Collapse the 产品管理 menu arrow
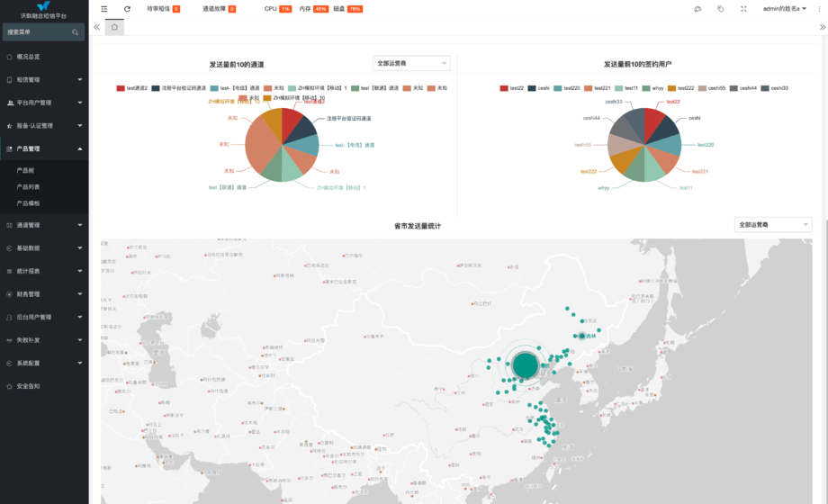Image resolution: width=828 pixels, height=504 pixels. [x=80, y=149]
